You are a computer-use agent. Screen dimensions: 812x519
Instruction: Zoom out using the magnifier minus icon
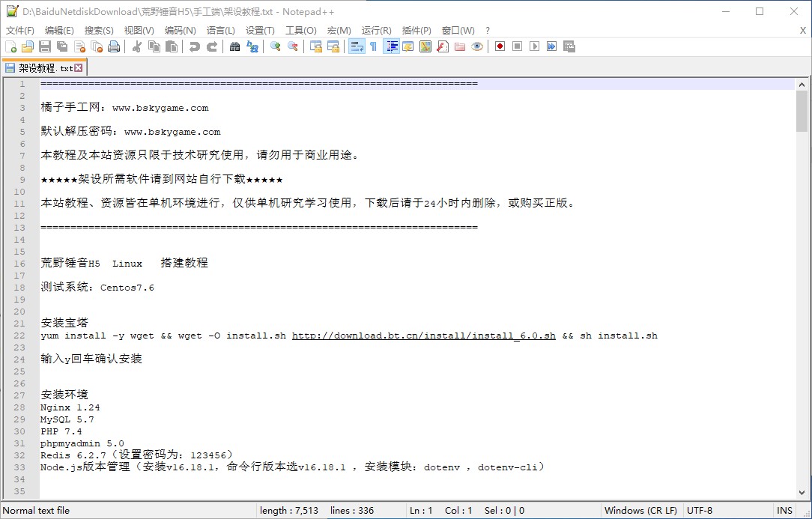tap(293, 46)
